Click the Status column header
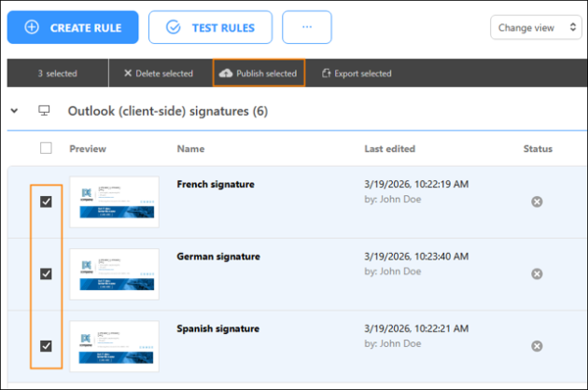The image size is (588, 390). pyautogui.click(x=539, y=149)
